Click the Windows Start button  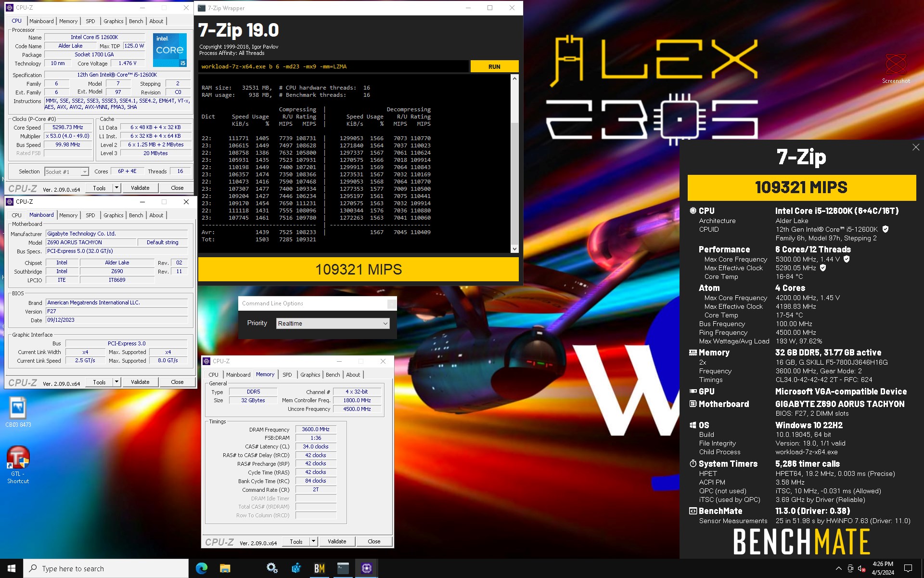pos(12,568)
